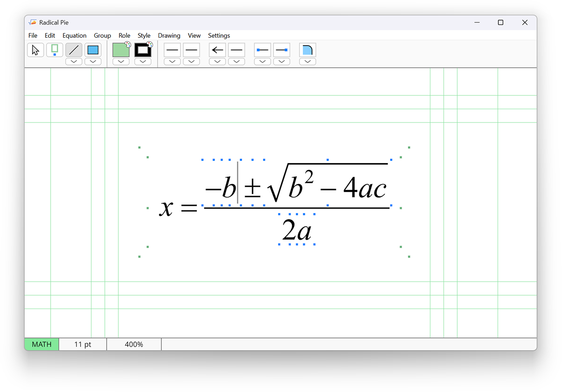Viewport: 562px width, 392px height.
Task: Click the 400% zoom level indicator
Action: click(134, 344)
